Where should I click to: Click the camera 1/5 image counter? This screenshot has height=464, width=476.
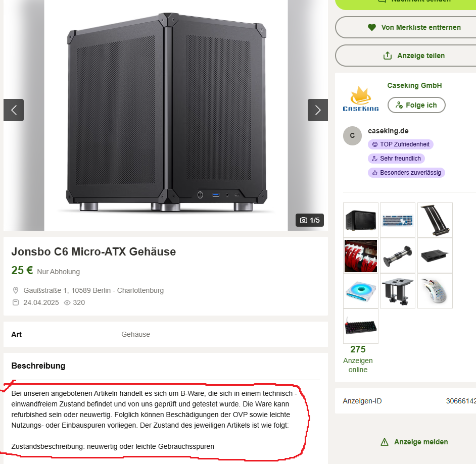click(x=310, y=220)
